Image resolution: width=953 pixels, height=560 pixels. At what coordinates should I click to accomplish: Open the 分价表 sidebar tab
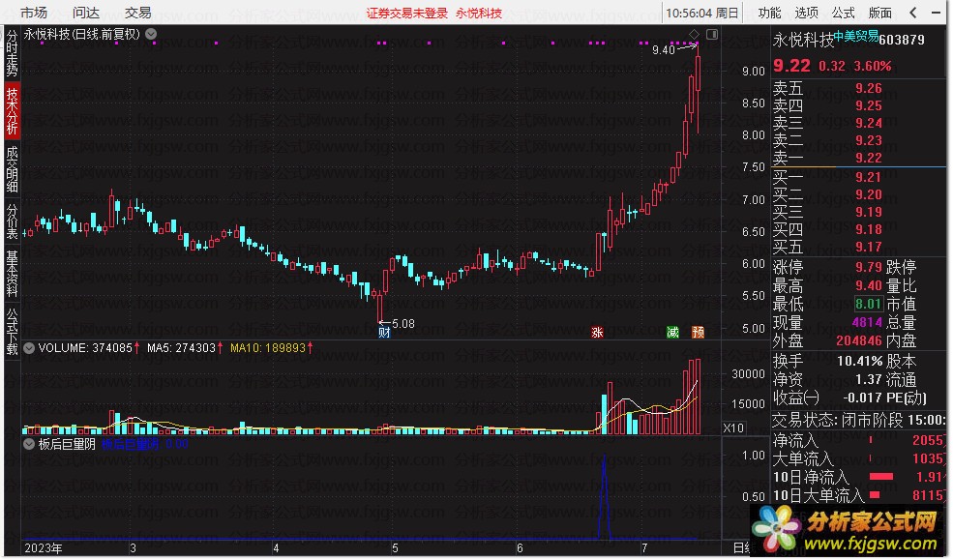point(13,221)
